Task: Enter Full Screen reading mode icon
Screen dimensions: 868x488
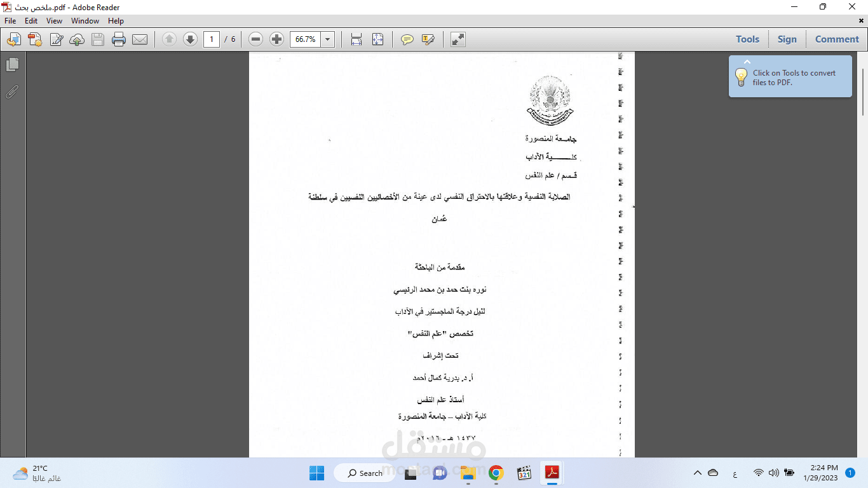Action: 457,39
